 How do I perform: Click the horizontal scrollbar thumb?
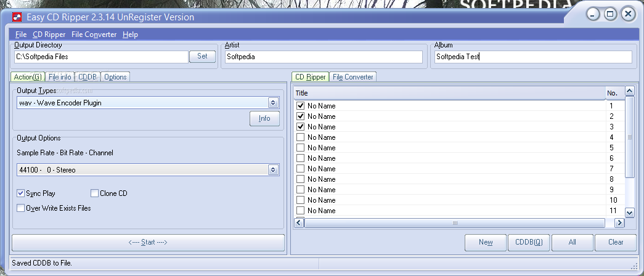(455, 222)
